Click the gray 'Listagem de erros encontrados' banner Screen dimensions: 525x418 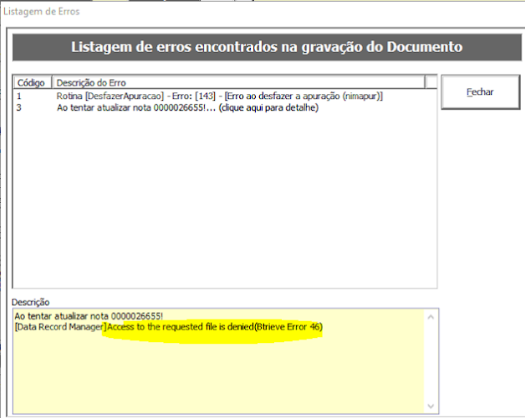(267, 47)
